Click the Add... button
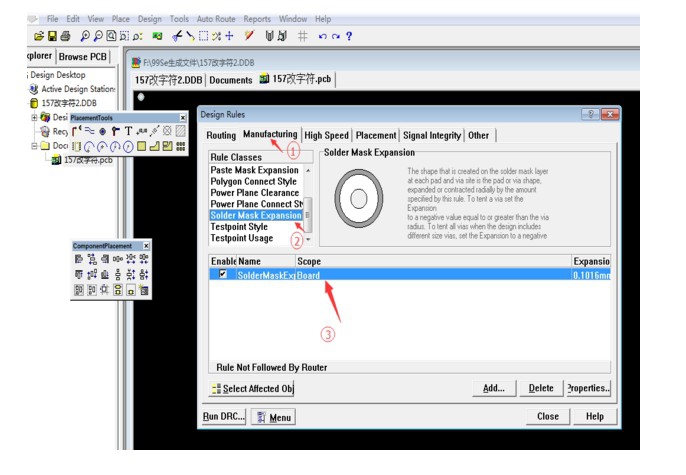Image resolution: width=686 pixels, height=475 pixels. [x=493, y=388]
